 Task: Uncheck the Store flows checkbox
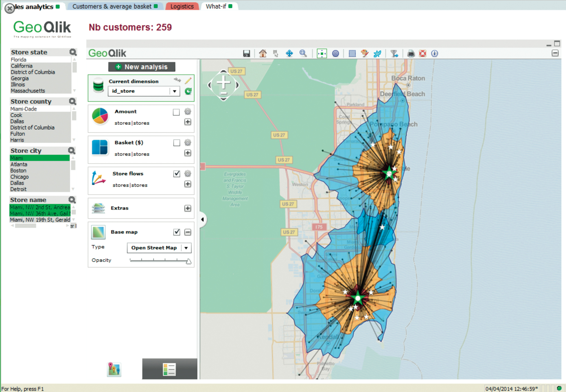click(176, 174)
